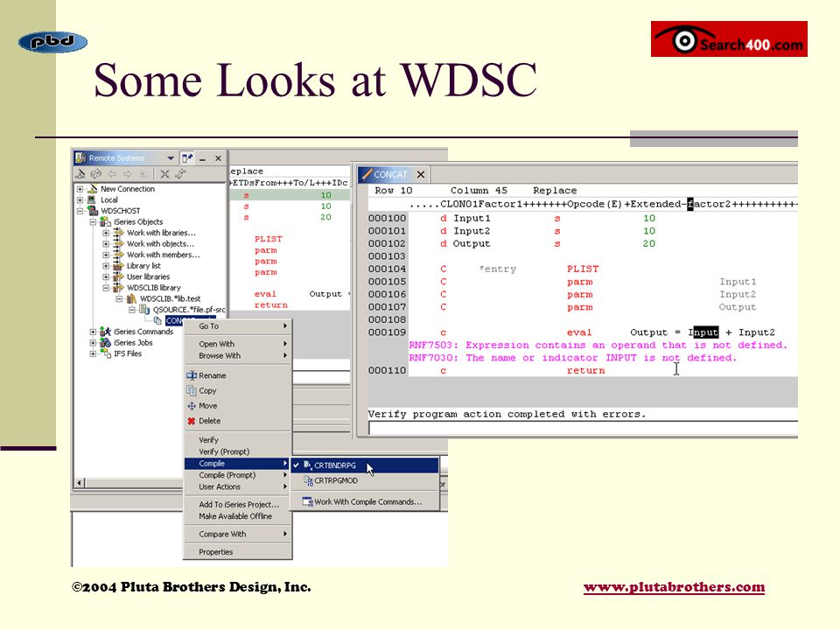Click the collapse all icon in Remote Systems toolbar
The image size is (840, 630).
pyautogui.click(x=165, y=173)
